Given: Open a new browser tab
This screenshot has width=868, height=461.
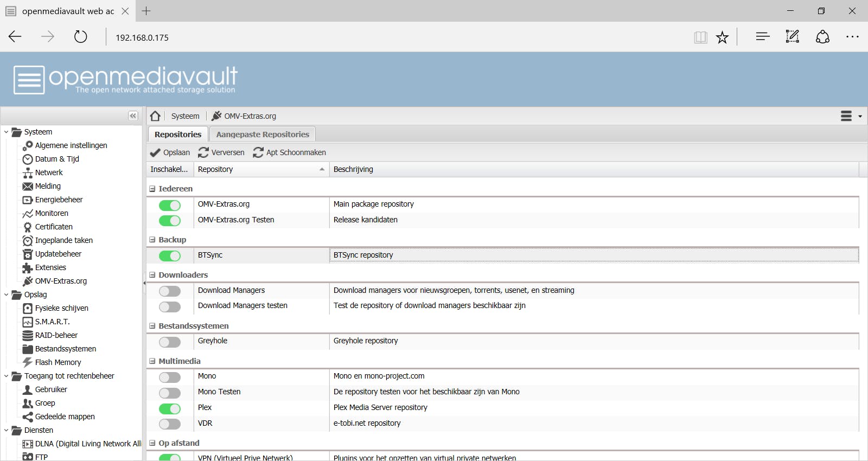Looking at the screenshot, I should pyautogui.click(x=146, y=11).
